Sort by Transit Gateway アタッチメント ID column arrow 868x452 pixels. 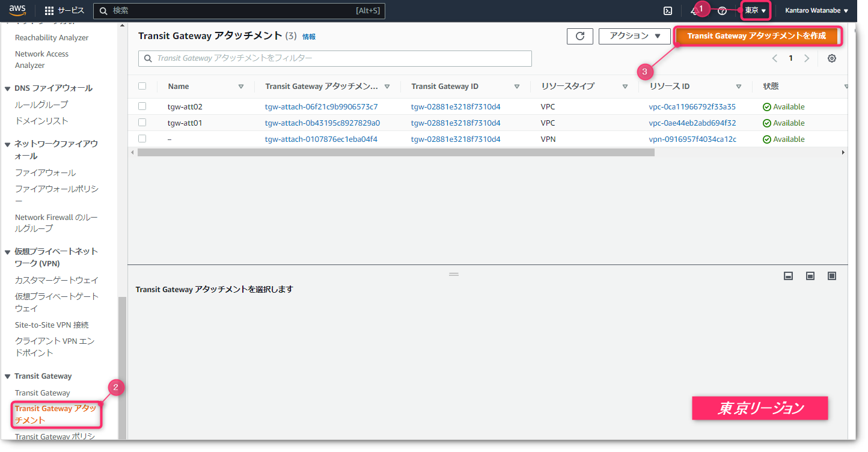pos(387,87)
